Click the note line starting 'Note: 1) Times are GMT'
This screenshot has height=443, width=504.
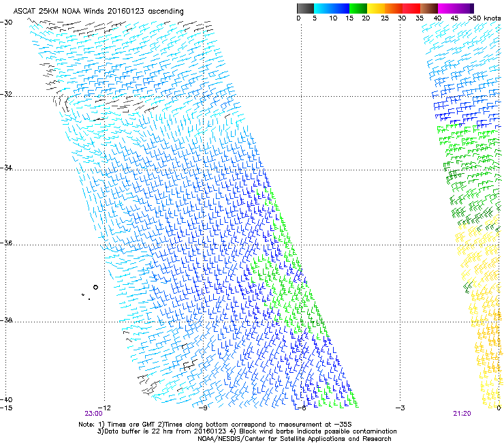point(215,425)
